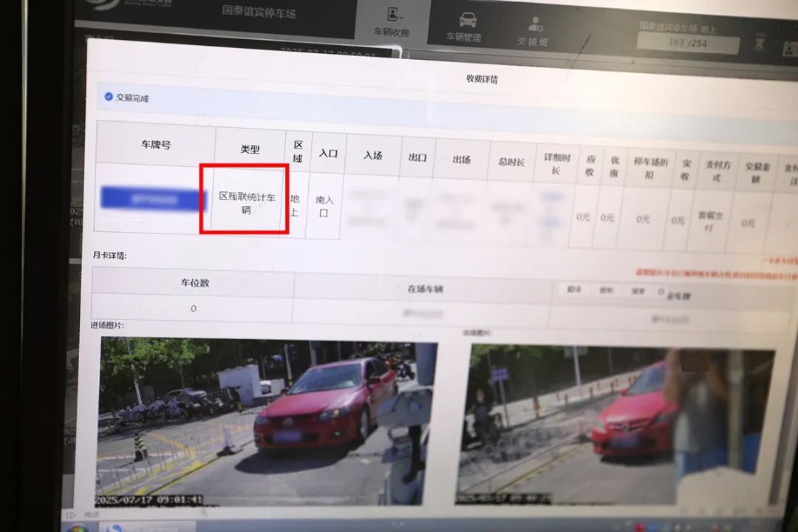Select the 区残联统计车辆 type cell
Viewport: 798px width, 532px height.
(x=247, y=202)
